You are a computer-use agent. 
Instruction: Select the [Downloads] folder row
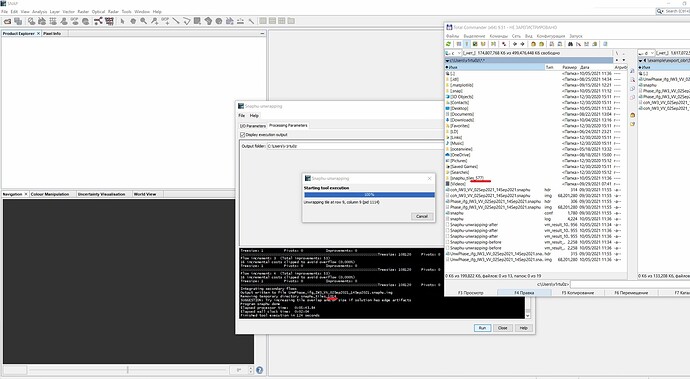point(536,120)
